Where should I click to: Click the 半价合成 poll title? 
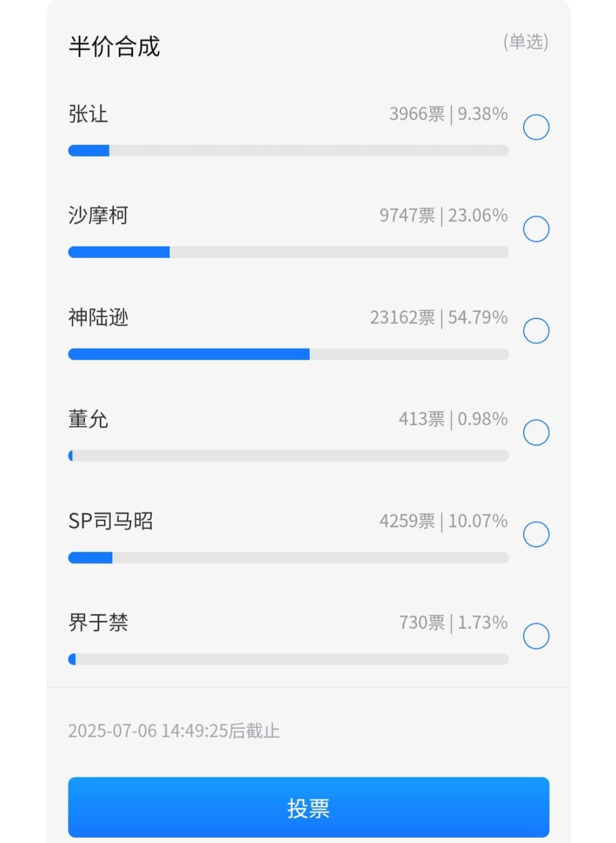pos(114,46)
